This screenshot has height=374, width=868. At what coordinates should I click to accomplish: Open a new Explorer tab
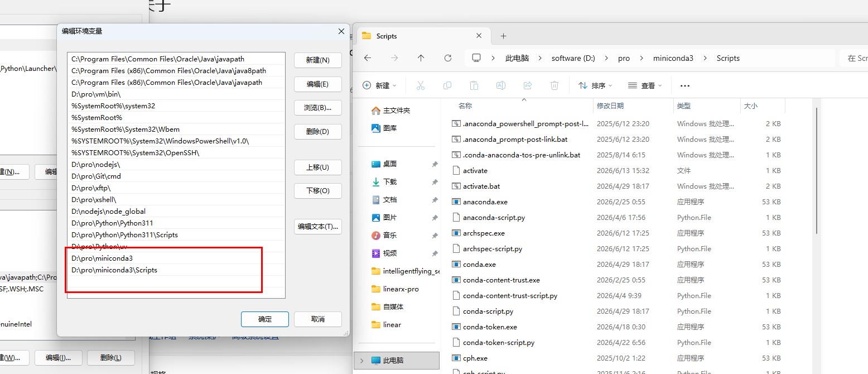click(503, 36)
